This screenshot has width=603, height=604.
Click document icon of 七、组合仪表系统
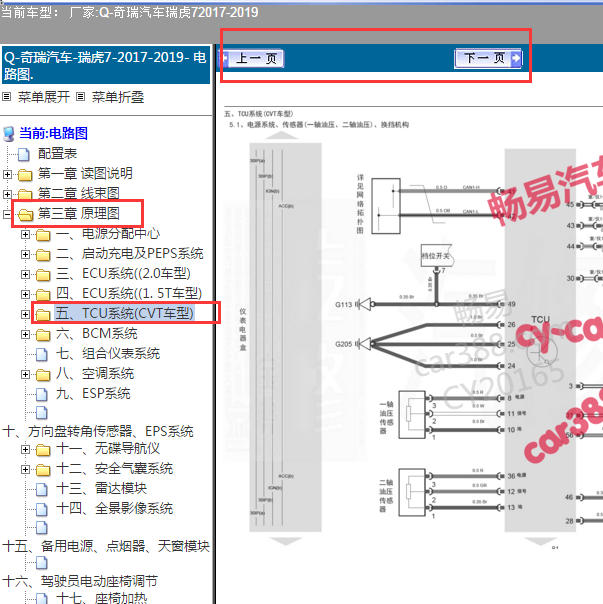tap(42, 354)
